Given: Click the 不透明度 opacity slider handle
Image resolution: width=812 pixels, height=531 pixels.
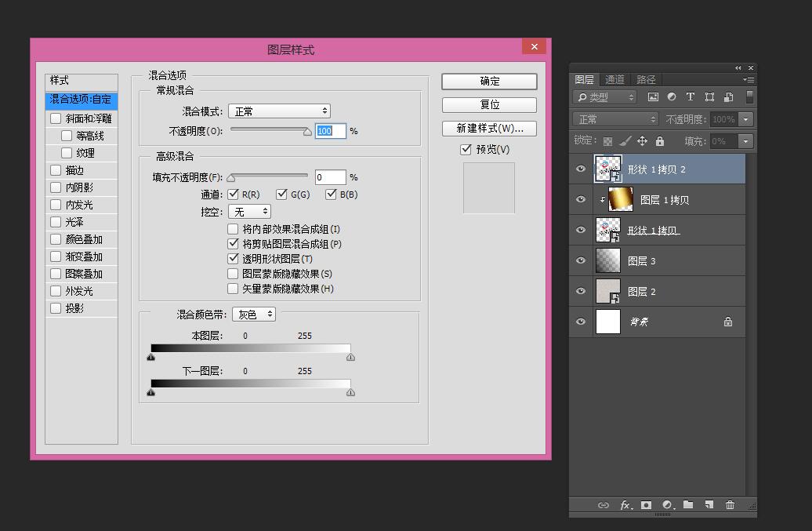Looking at the screenshot, I should point(308,132).
